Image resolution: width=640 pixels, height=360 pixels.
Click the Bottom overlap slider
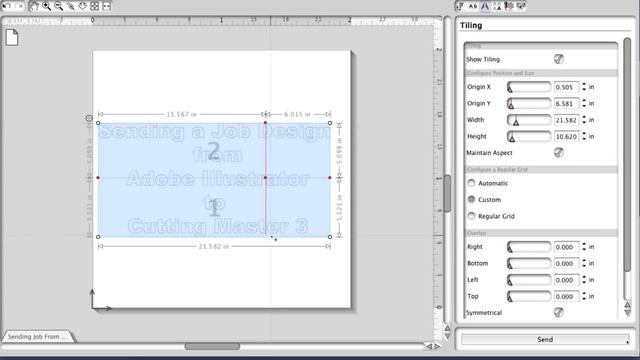[529, 263]
